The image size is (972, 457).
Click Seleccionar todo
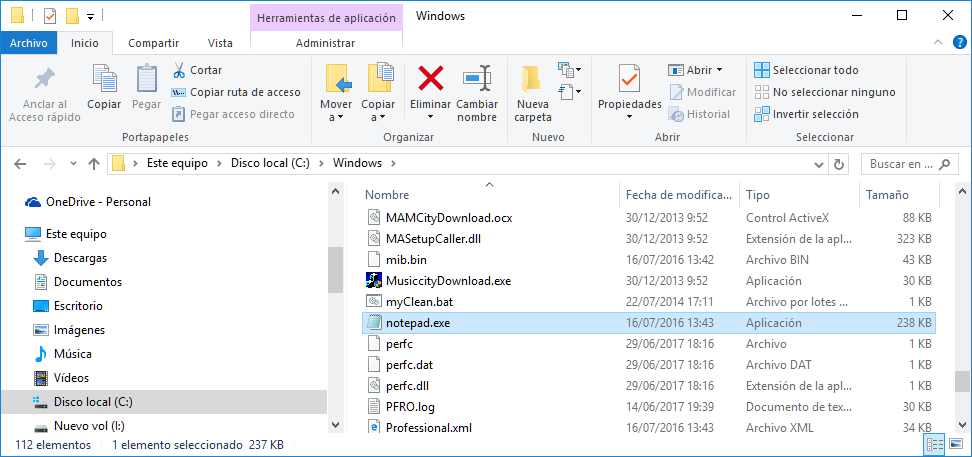click(x=806, y=70)
